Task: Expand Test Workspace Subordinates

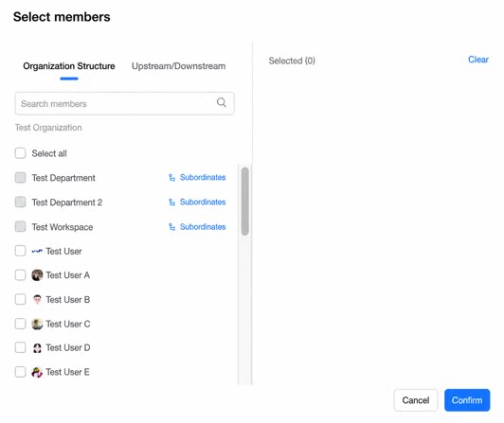Action: 197,227
